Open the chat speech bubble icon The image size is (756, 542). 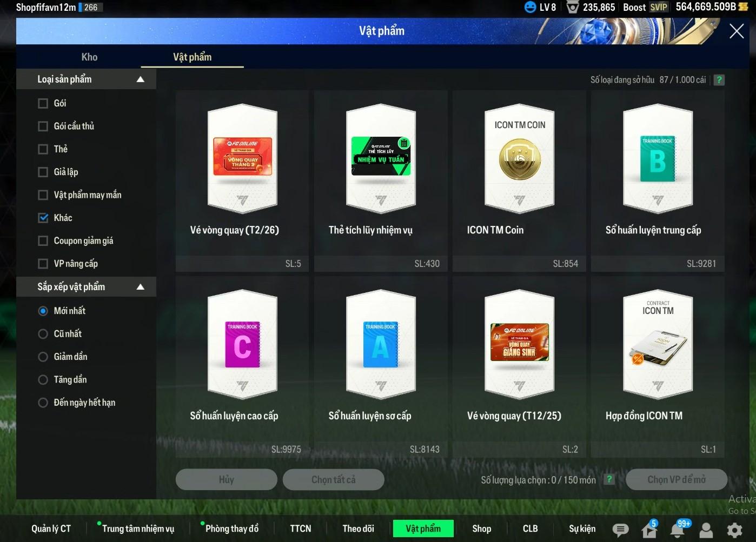pos(620,530)
